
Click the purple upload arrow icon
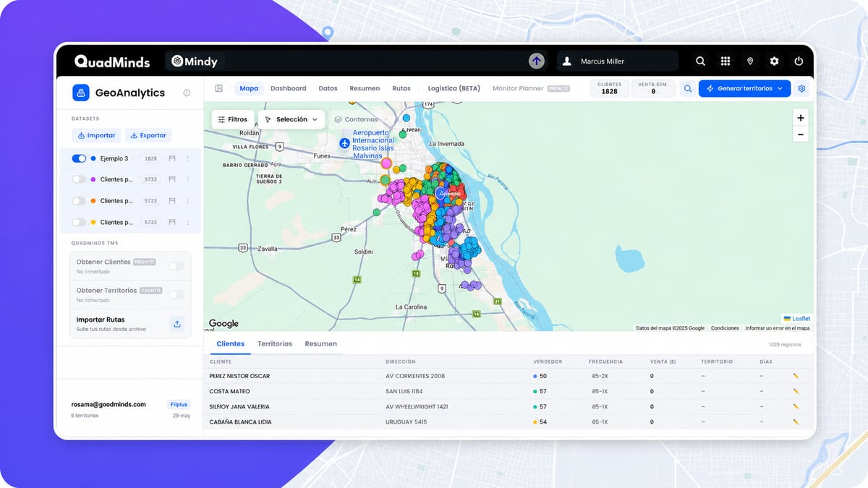coord(536,61)
